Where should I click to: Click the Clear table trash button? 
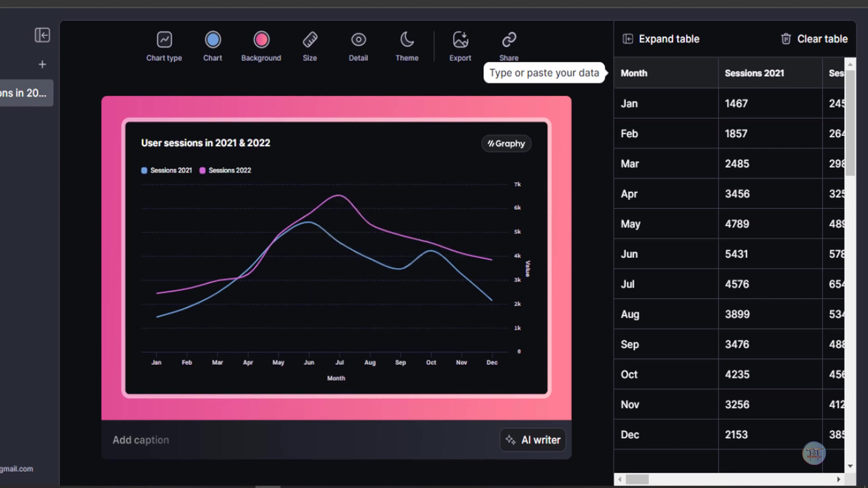pyautogui.click(x=814, y=39)
